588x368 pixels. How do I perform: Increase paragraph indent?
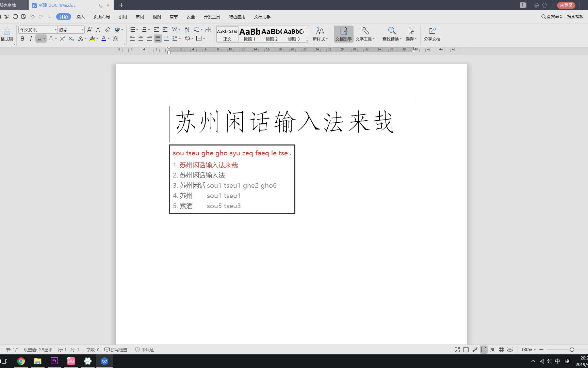(165, 30)
